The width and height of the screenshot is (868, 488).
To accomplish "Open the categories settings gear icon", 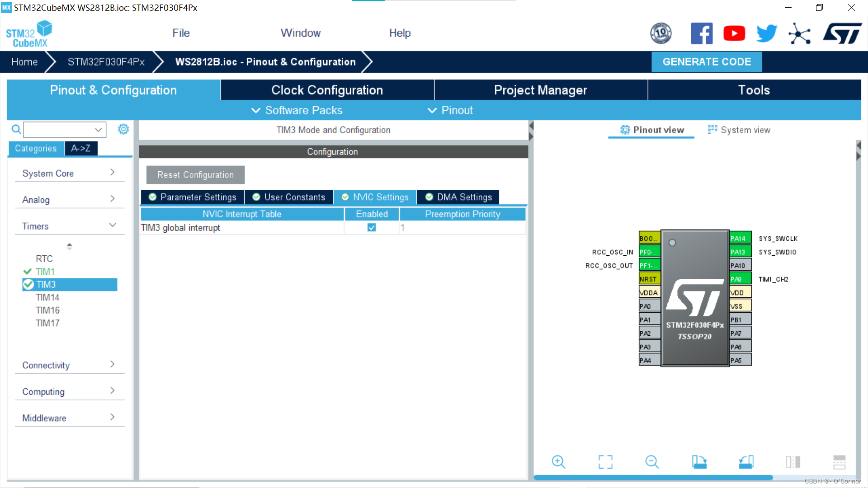I will pos(123,130).
